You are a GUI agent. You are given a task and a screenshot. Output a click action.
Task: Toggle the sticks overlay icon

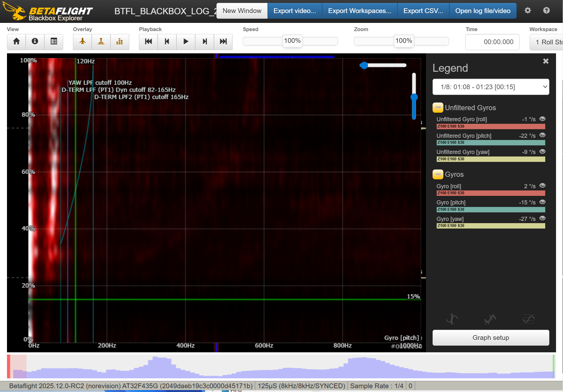(x=101, y=42)
